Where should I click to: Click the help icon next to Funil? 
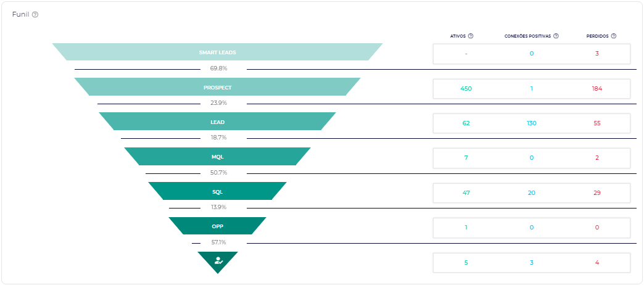click(x=35, y=14)
